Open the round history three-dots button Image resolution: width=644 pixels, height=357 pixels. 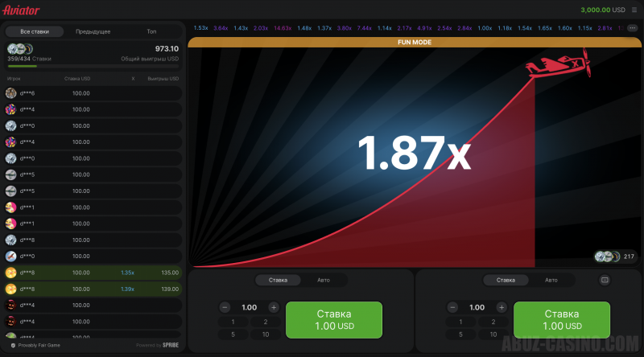[x=632, y=28]
